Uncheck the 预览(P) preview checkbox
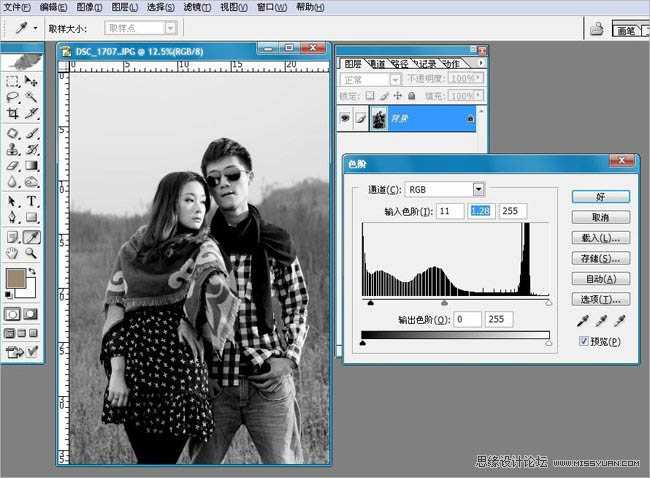Screen dimensions: 650x478 (x=584, y=341)
